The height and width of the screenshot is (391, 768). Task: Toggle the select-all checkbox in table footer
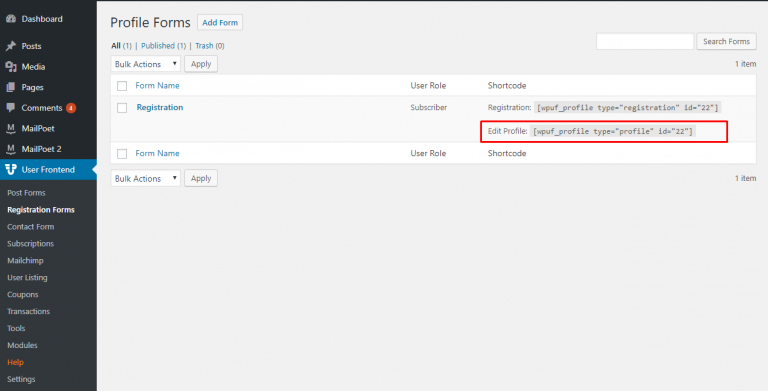(x=122, y=154)
